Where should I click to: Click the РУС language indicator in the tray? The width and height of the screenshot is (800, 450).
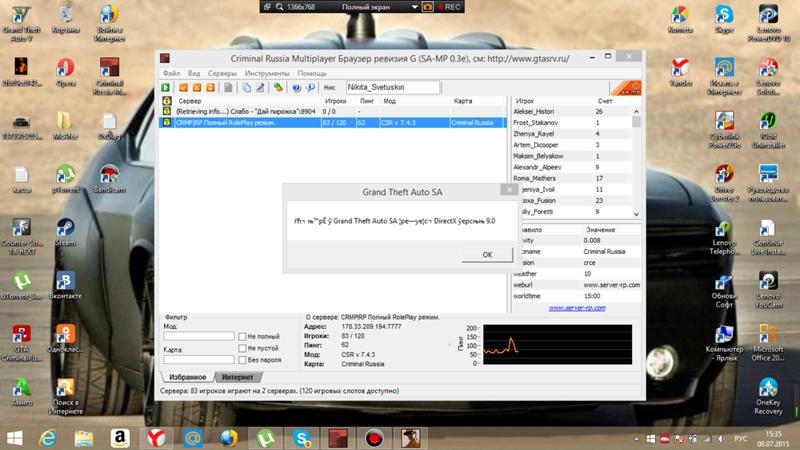(740, 439)
